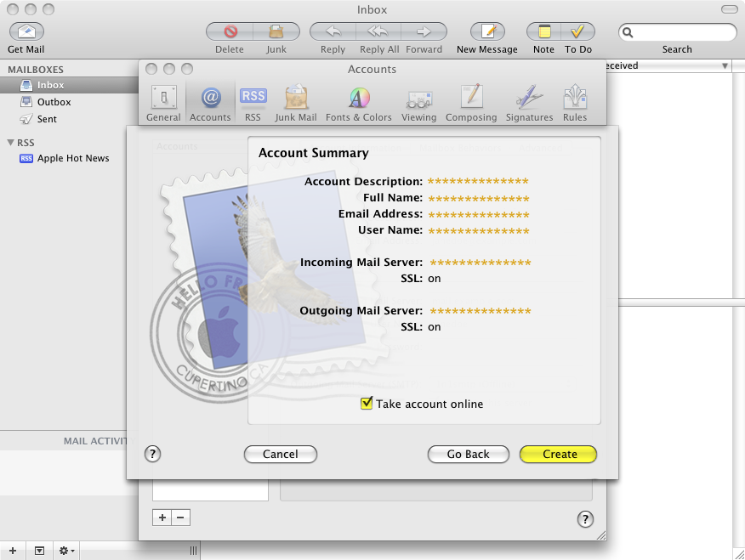Click the Create button

click(x=559, y=454)
